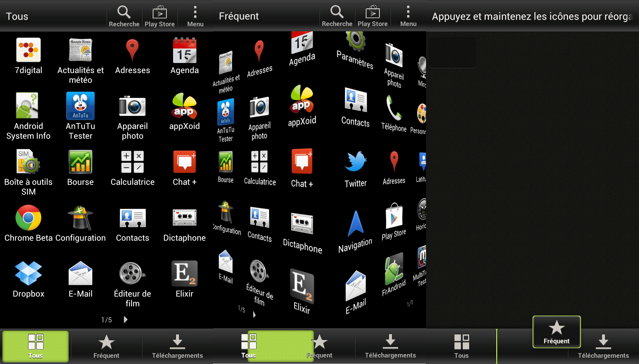
Task: Tap Play Store in the Tous header
Action: point(160,16)
